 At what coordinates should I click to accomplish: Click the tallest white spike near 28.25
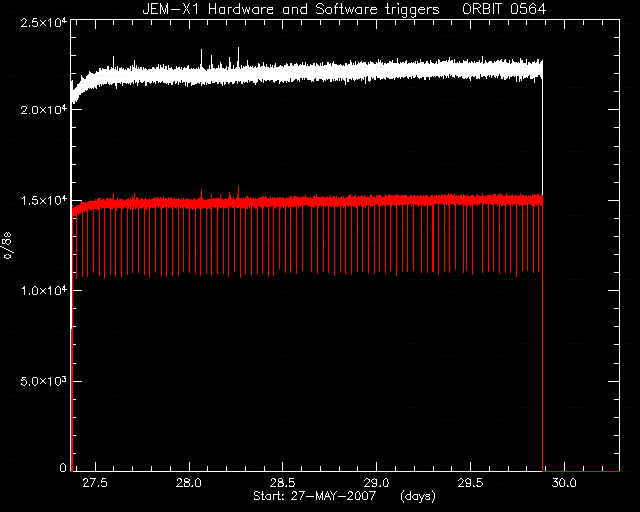click(x=238, y=56)
